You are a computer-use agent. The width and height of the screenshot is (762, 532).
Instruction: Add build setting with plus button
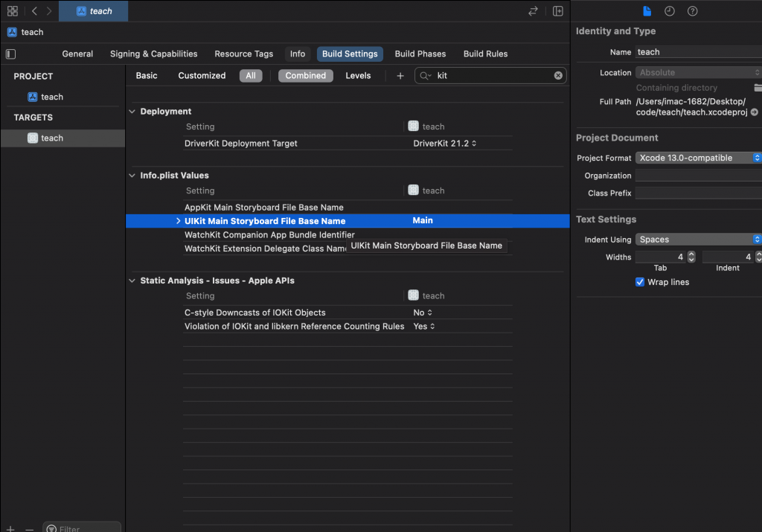point(400,76)
